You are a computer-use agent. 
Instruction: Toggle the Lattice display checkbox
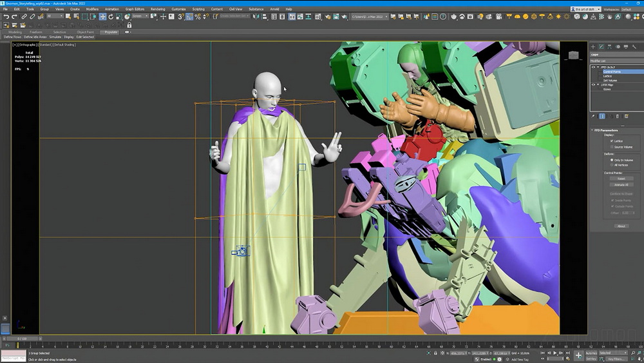coord(612,141)
